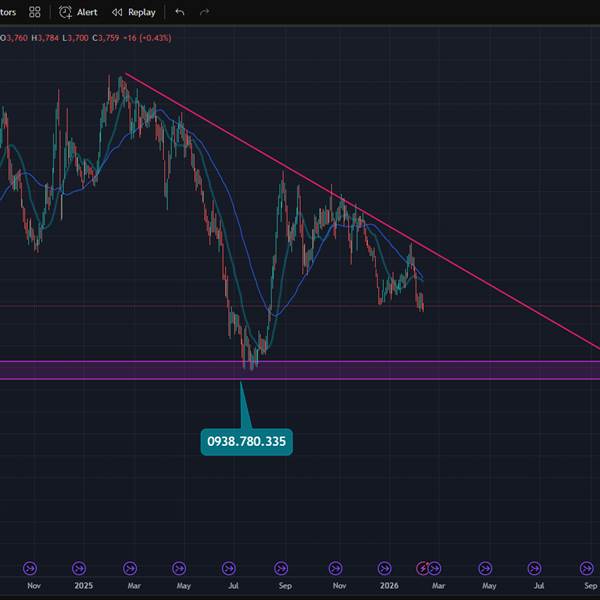
Task: Open the pink lightning bolt event marker
Action: [422, 568]
